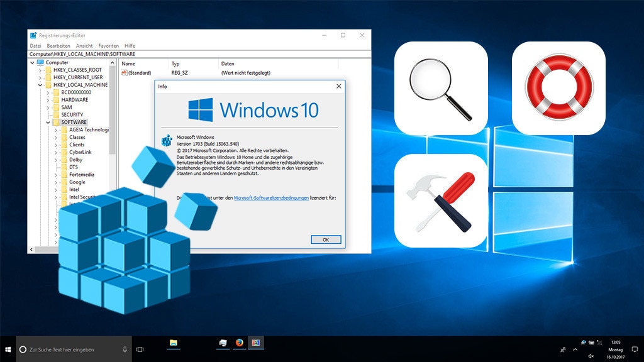Screen dimensions: 644x362
Task: Click the SAM folder icon
Action: (x=56, y=107)
